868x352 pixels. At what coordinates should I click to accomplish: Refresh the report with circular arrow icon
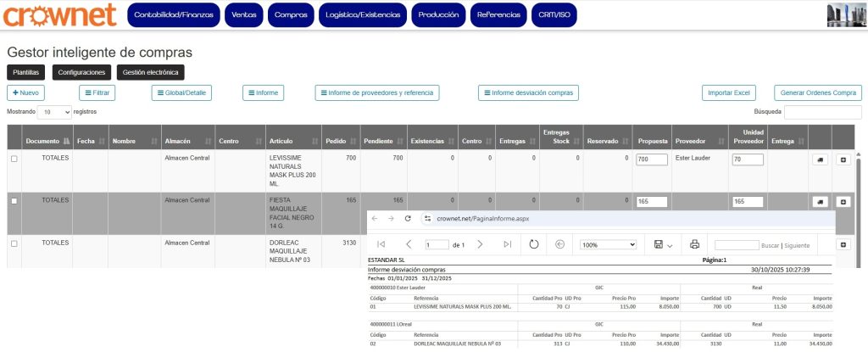[x=534, y=244]
